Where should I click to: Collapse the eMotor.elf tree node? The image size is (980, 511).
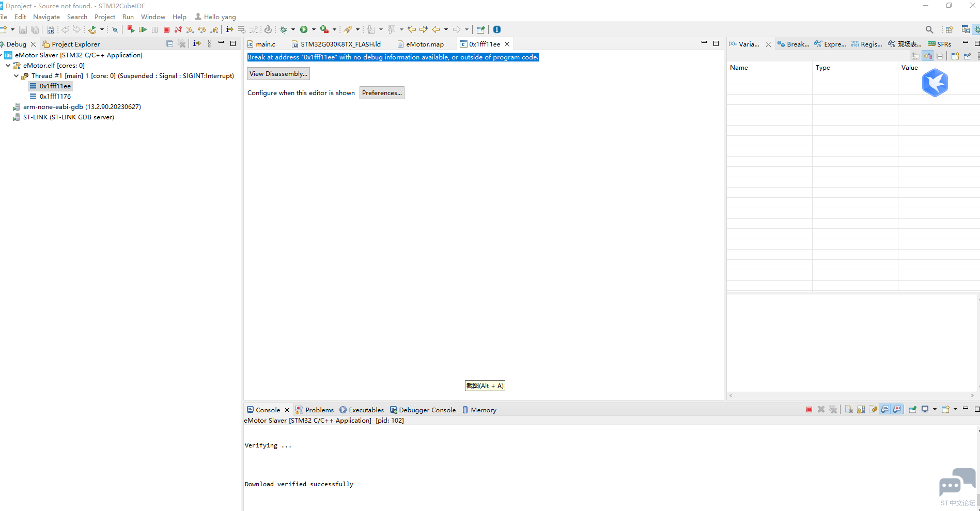(x=8, y=66)
